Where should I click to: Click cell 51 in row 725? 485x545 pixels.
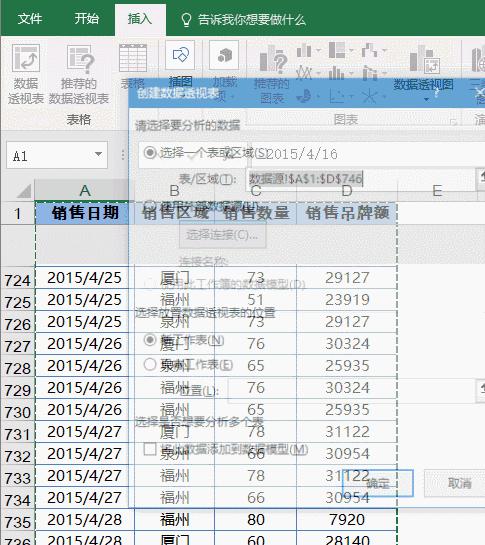click(256, 300)
